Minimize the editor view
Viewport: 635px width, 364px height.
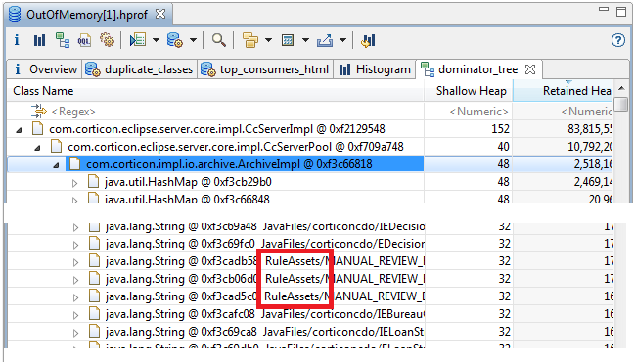tap(604, 10)
